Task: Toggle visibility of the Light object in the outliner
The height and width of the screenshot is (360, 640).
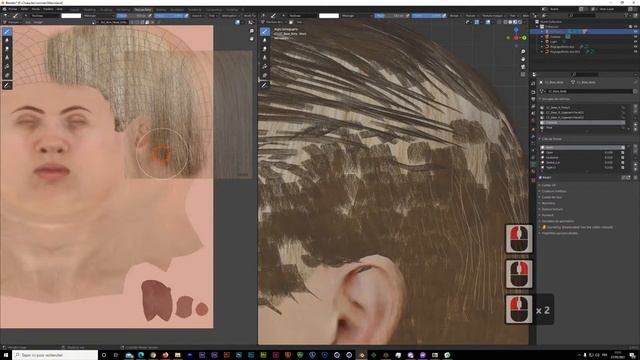Action: coord(635,42)
